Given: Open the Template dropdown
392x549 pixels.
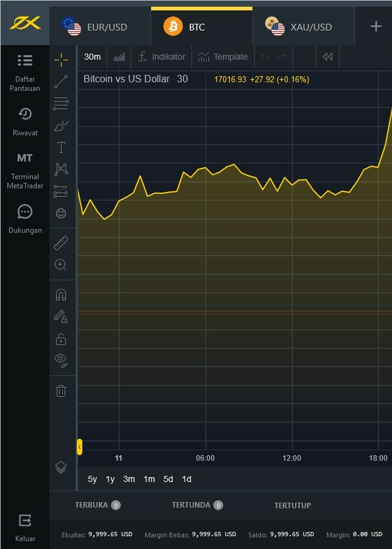Looking at the screenshot, I should [x=223, y=57].
